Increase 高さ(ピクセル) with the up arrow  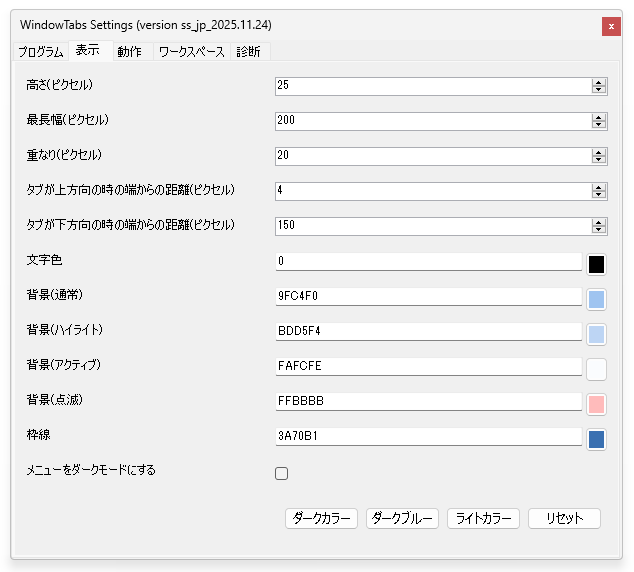599,83
